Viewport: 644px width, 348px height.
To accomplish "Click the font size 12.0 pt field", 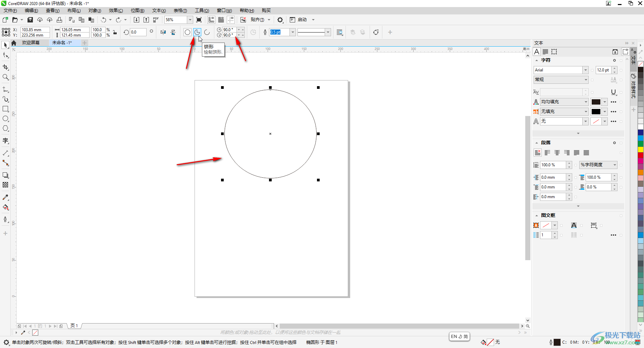I will pos(604,70).
